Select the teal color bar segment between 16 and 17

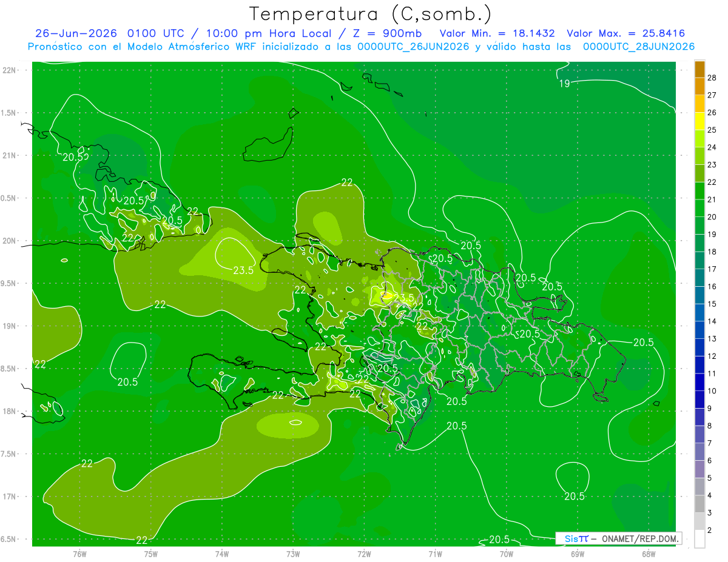pyautogui.click(x=699, y=278)
